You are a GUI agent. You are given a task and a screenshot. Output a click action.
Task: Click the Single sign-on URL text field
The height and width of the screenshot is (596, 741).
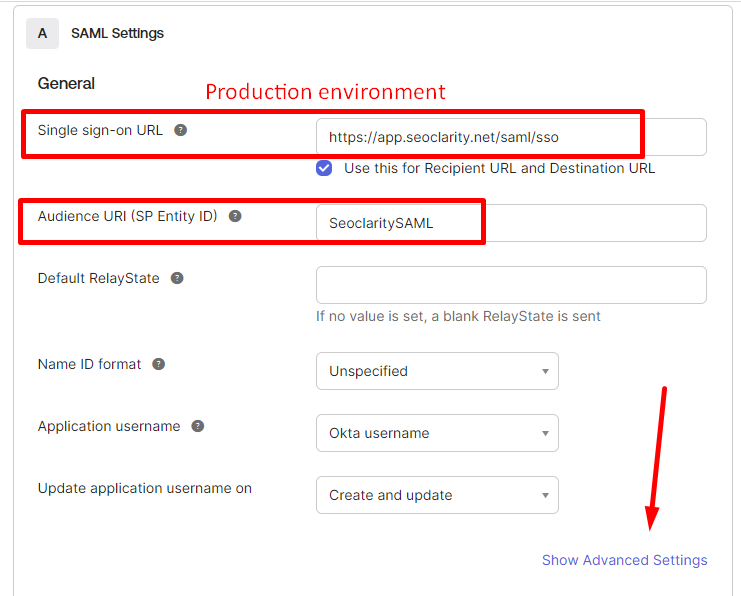pyautogui.click(x=510, y=137)
